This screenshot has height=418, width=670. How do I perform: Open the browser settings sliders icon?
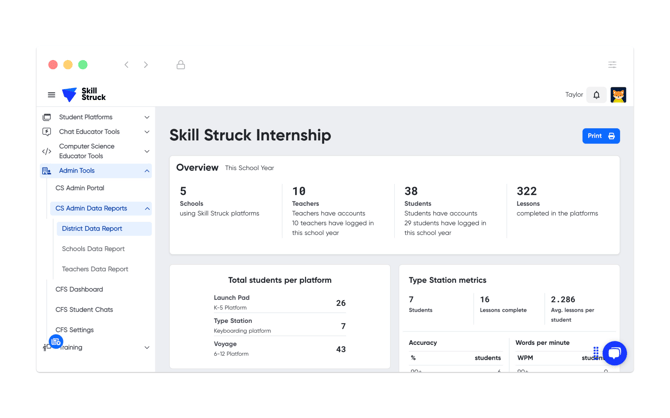click(612, 65)
